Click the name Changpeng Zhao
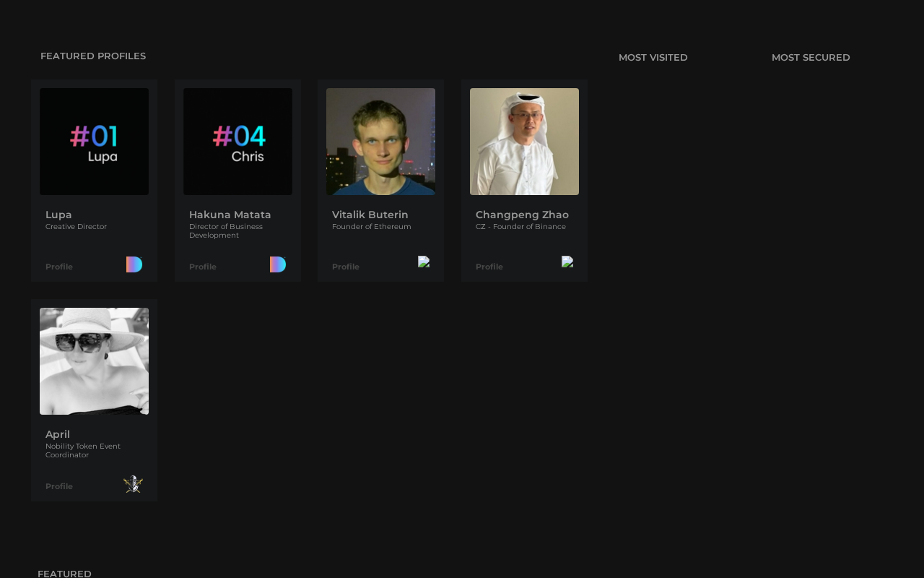924x578 pixels. point(522,215)
